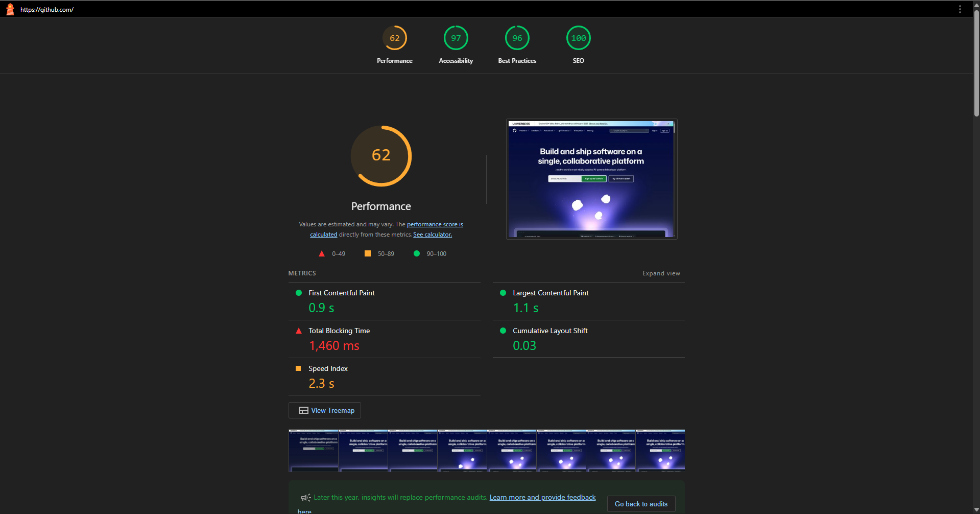
Task: Click the 1,460 ms metric value
Action: pyautogui.click(x=334, y=345)
